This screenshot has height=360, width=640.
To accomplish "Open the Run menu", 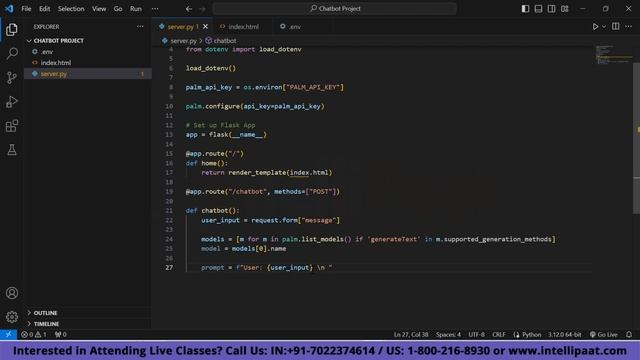I will pos(136,9).
